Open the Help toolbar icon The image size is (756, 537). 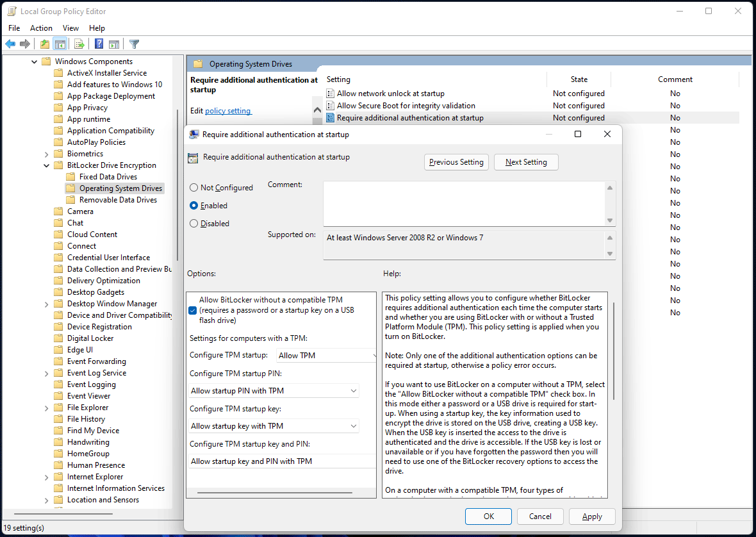pos(99,44)
